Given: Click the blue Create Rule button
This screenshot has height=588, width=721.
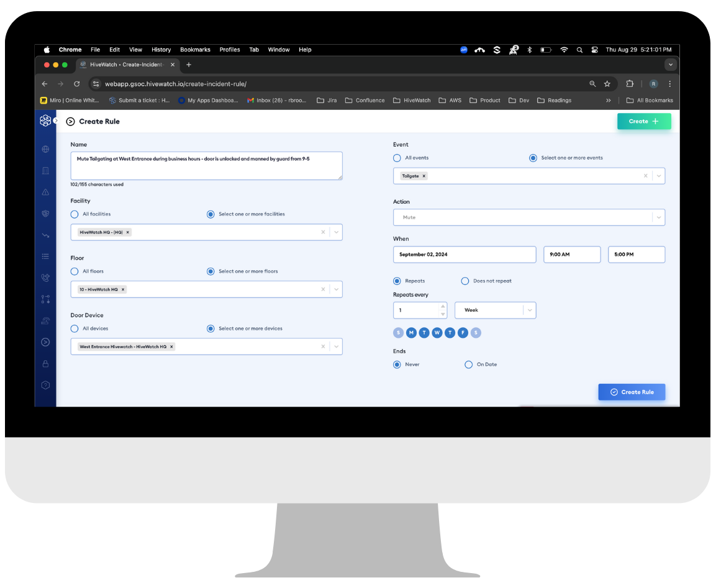Looking at the screenshot, I should [632, 392].
